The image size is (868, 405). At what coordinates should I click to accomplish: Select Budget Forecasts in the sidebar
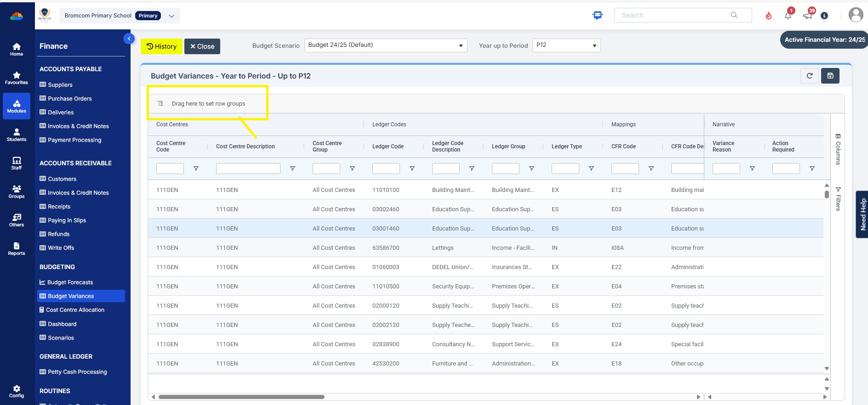click(70, 282)
